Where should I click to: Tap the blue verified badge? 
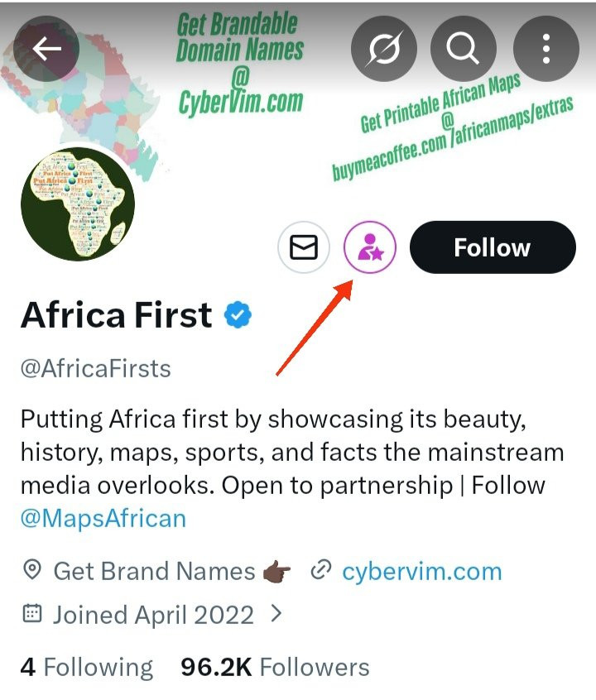tap(239, 315)
